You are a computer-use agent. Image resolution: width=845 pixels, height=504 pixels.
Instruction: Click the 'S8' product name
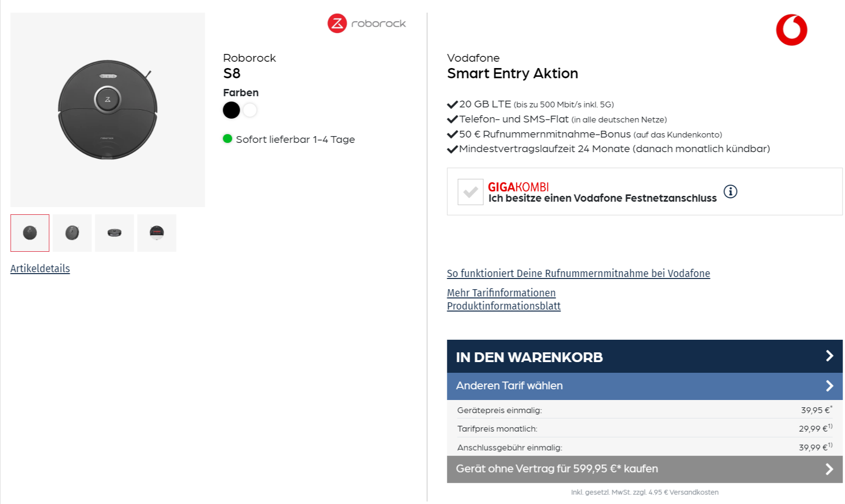pyautogui.click(x=231, y=73)
